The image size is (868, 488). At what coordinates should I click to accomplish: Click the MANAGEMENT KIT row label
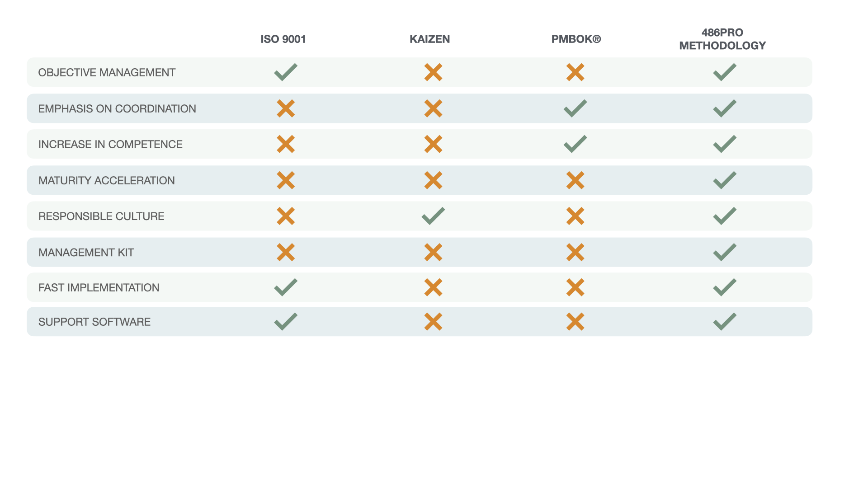(x=86, y=253)
